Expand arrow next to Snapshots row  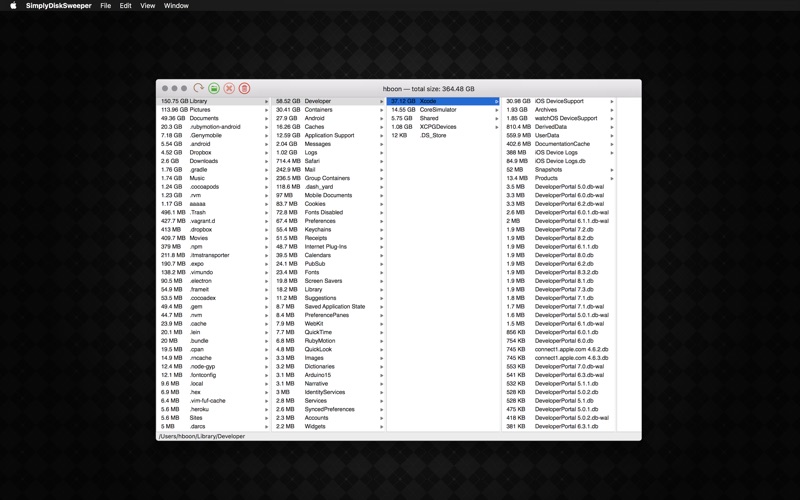[612, 170]
